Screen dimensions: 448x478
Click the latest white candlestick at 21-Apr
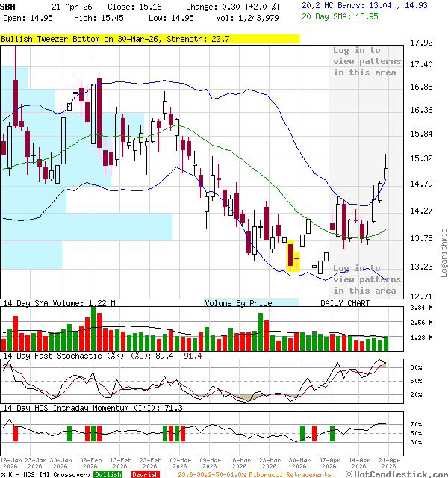[386, 173]
